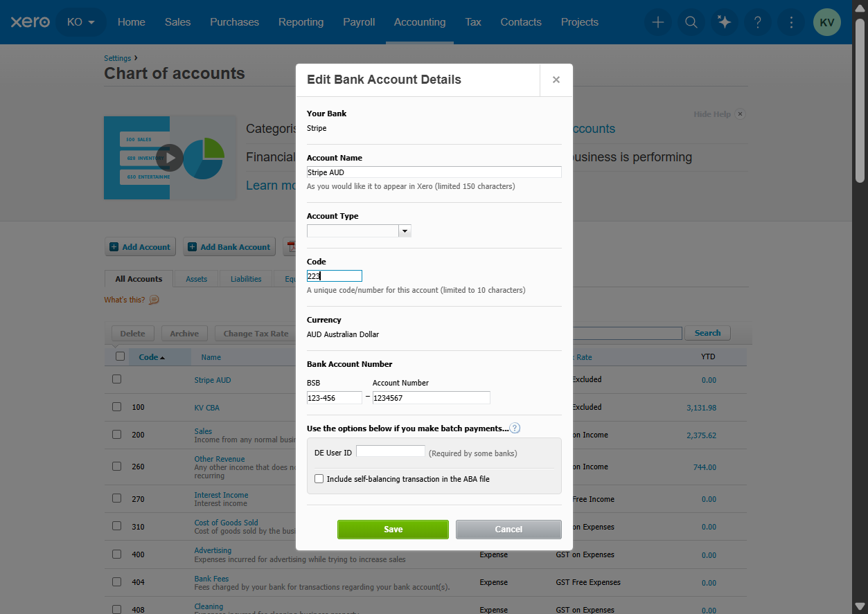Open the Tax menu
Screen dimensions: 868x614
click(x=473, y=22)
